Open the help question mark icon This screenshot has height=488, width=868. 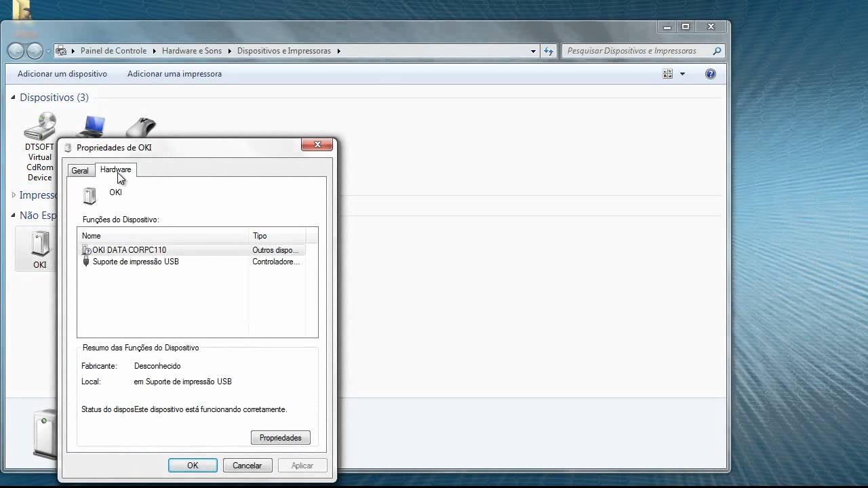711,74
